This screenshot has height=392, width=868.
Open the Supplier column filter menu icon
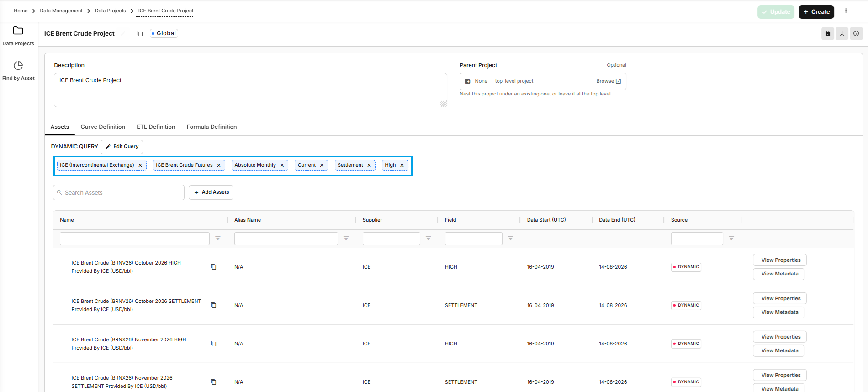click(x=429, y=238)
